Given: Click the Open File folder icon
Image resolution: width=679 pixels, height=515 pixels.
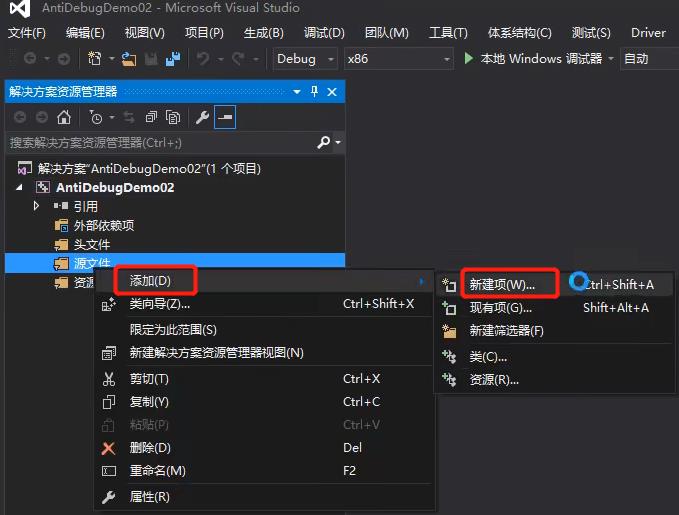Looking at the screenshot, I should click(x=129, y=58).
